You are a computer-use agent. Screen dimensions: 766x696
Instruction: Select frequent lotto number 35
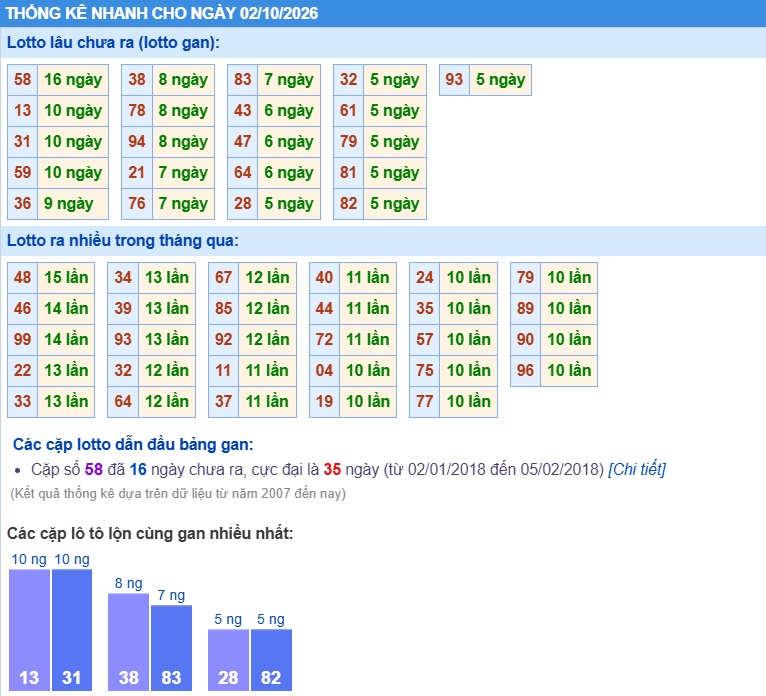click(425, 309)
